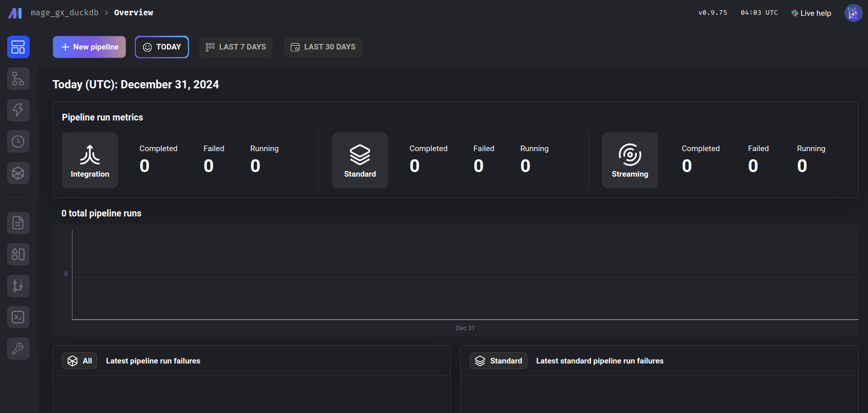
Task: Click Pipeline run metrics heading
Action: 103,117
